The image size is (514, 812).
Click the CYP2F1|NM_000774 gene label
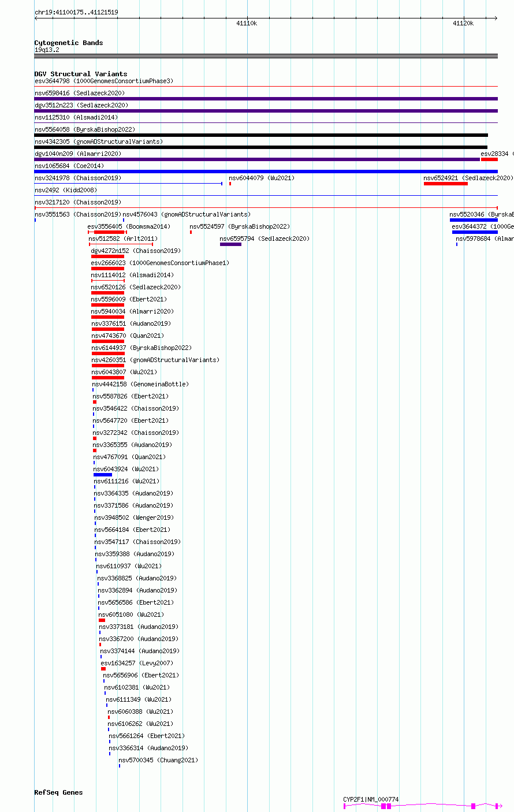(371, 799)
